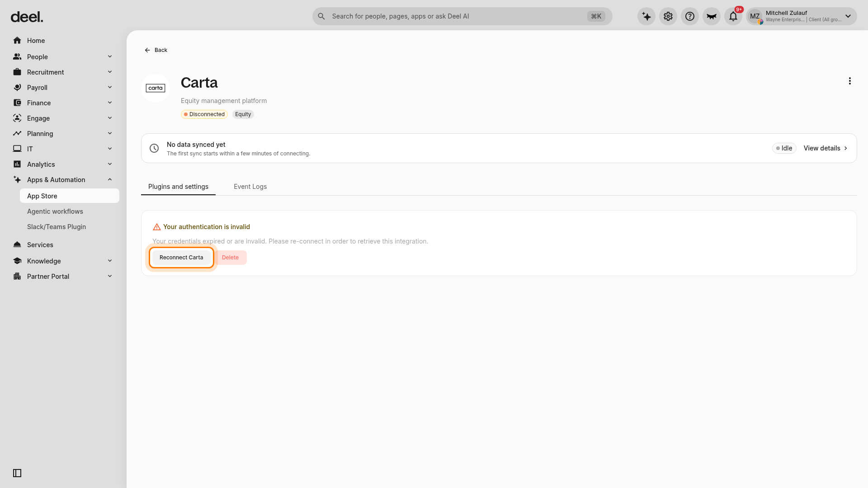This screenshot has height=488, width=868.
Task: Expand the Planning menu chevron
Action: click(x=110, y=133)
